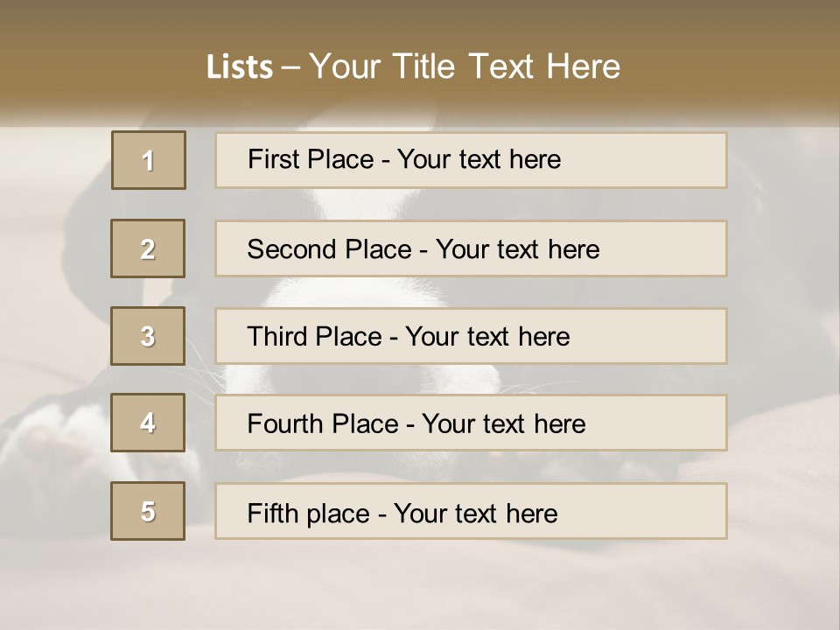Click "Your text here" in First Place row
840x630 pixels.
pos(479,159)
